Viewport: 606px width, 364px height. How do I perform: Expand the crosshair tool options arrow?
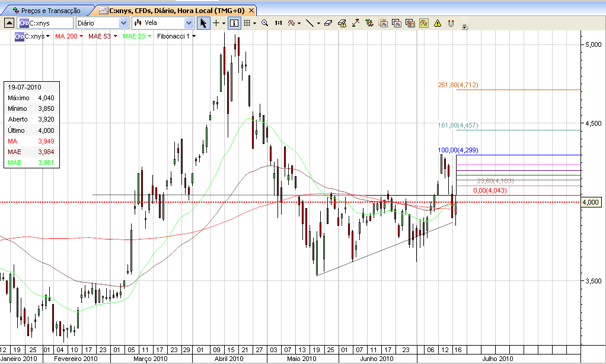(224, 24)
